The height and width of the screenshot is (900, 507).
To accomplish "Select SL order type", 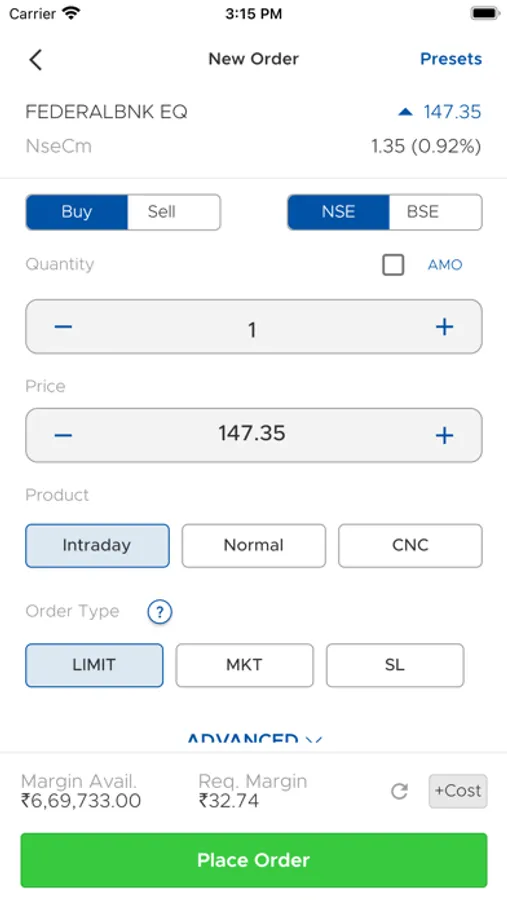I will tap(395, 665).
